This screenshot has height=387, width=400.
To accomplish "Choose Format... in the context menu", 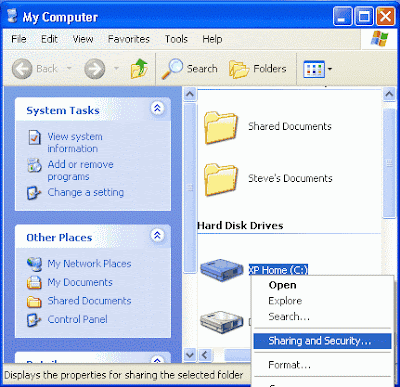I will click(x=322, y=365).
